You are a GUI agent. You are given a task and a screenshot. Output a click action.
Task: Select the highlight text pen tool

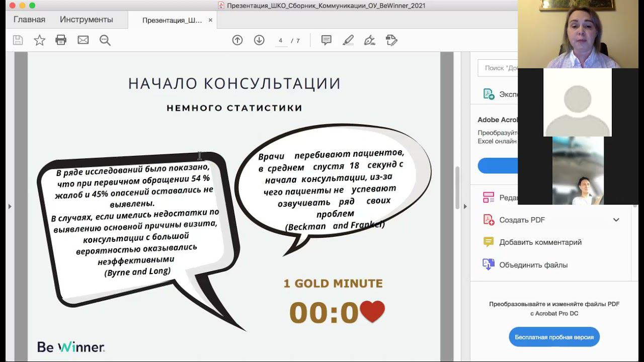point(348,40)
